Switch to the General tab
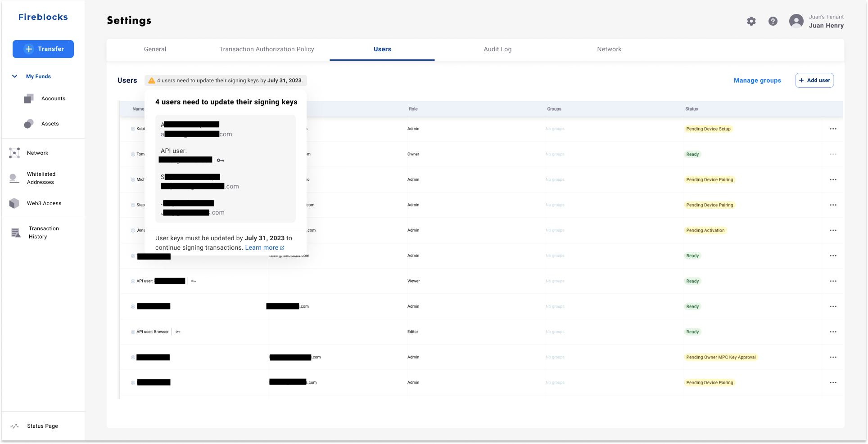 (x=155, y=49)
